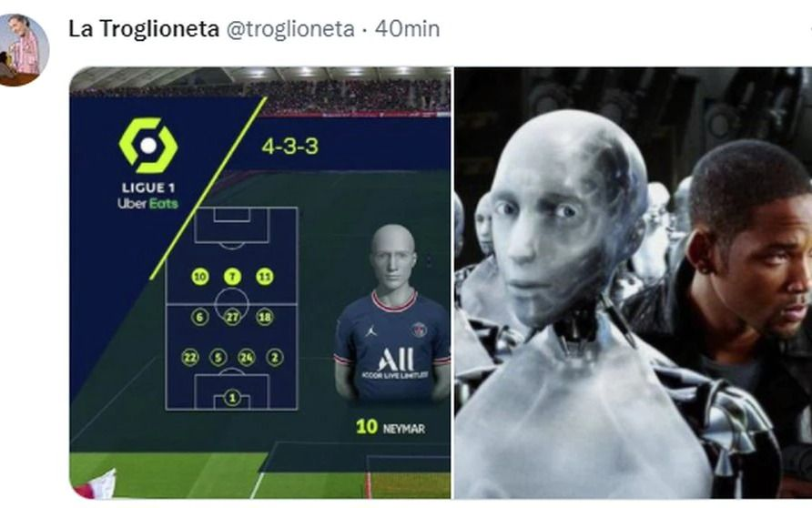Open the right-hand robot movie image
The height and width of the screenshot is (508, 812).
(x=633, y=283)
